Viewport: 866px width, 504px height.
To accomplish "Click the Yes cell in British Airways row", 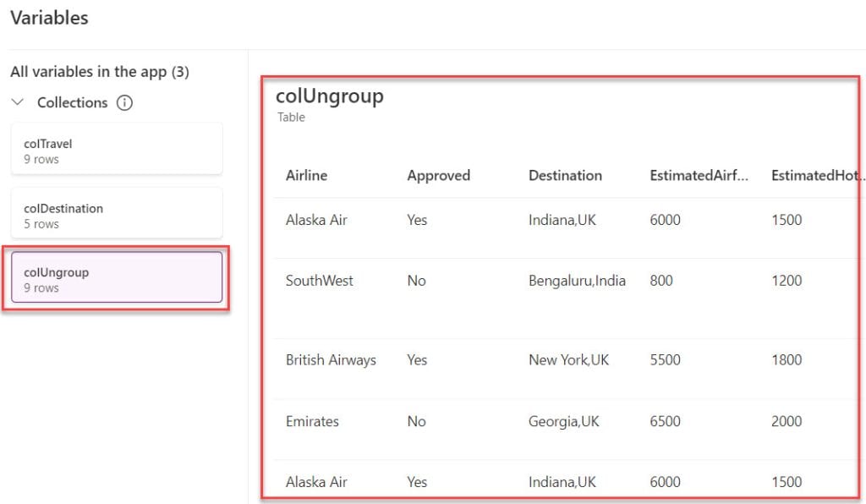I will tap(417, 360).
